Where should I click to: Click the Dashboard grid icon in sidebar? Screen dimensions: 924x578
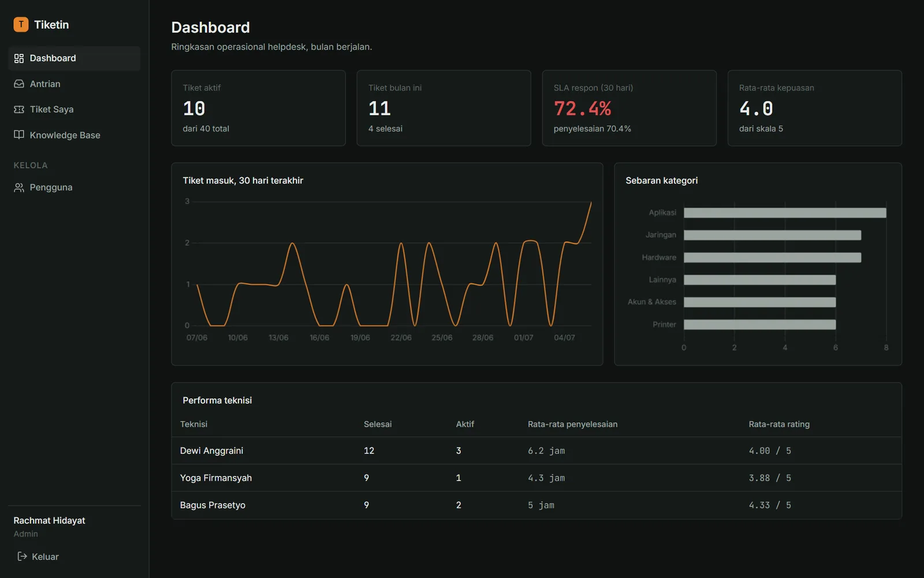(19, 58)
